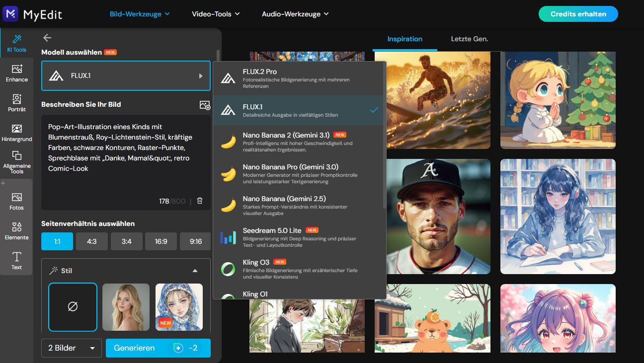This screenshot has height=363, width=644.
Task: Click the Generieren button
Action: [x=158, y=348]
